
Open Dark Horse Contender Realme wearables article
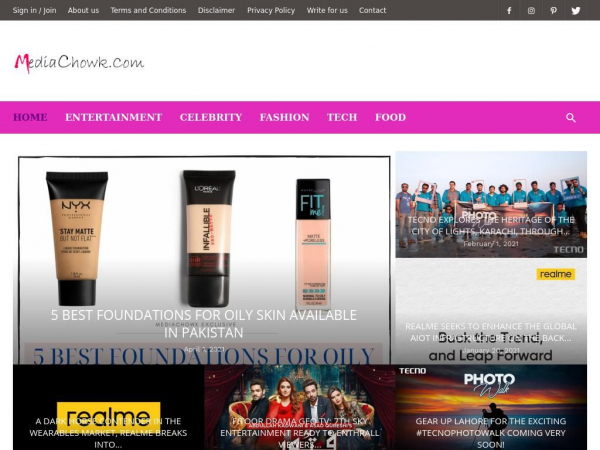click(108, 433)
